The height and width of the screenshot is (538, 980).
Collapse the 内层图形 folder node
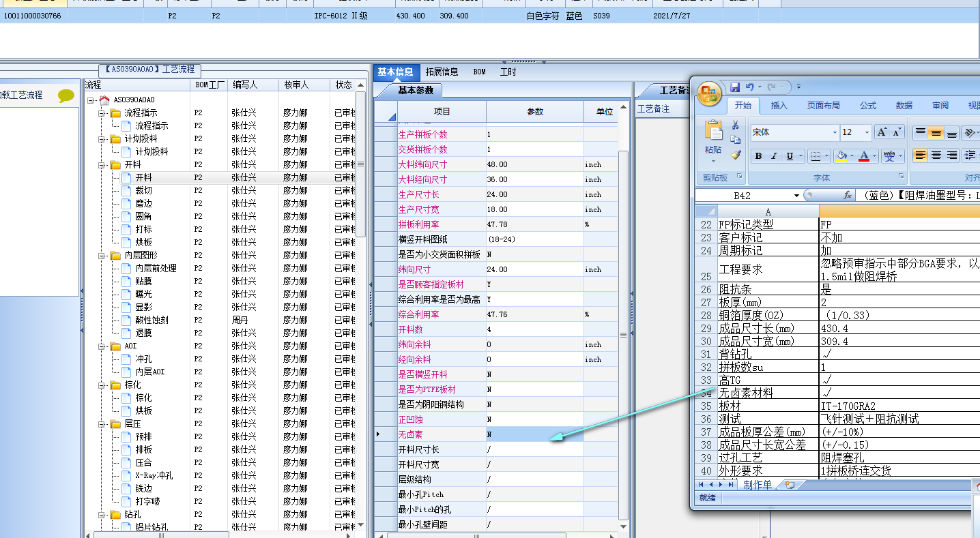(102, 255)
